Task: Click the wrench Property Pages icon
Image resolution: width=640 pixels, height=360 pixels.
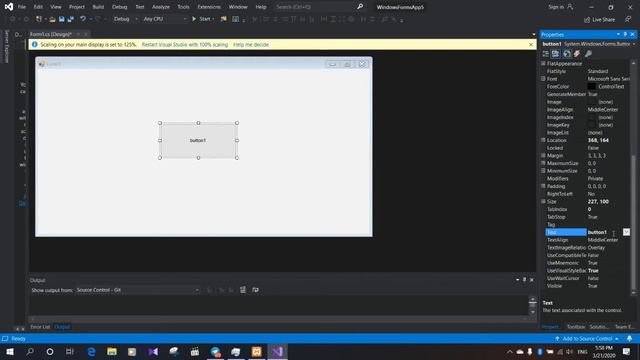Action: 588,54
